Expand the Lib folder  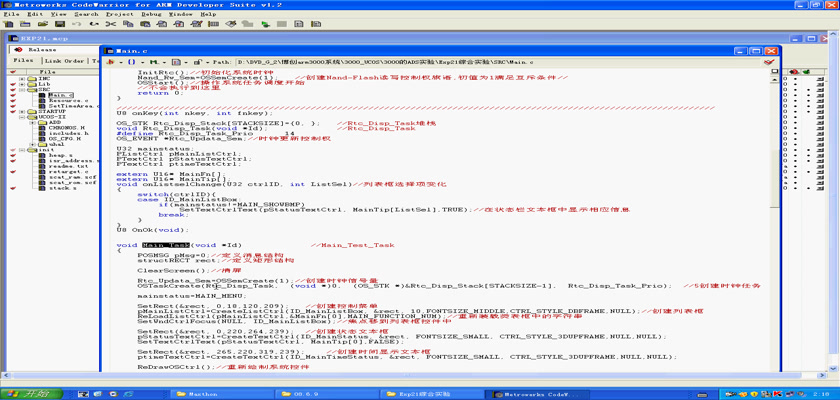[23, 84]
